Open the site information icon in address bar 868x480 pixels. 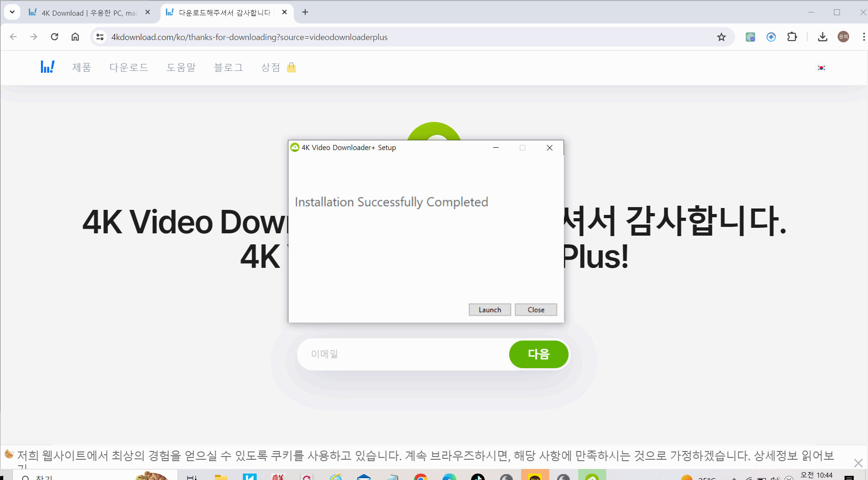pyautogui.click(x=100, y=37)
